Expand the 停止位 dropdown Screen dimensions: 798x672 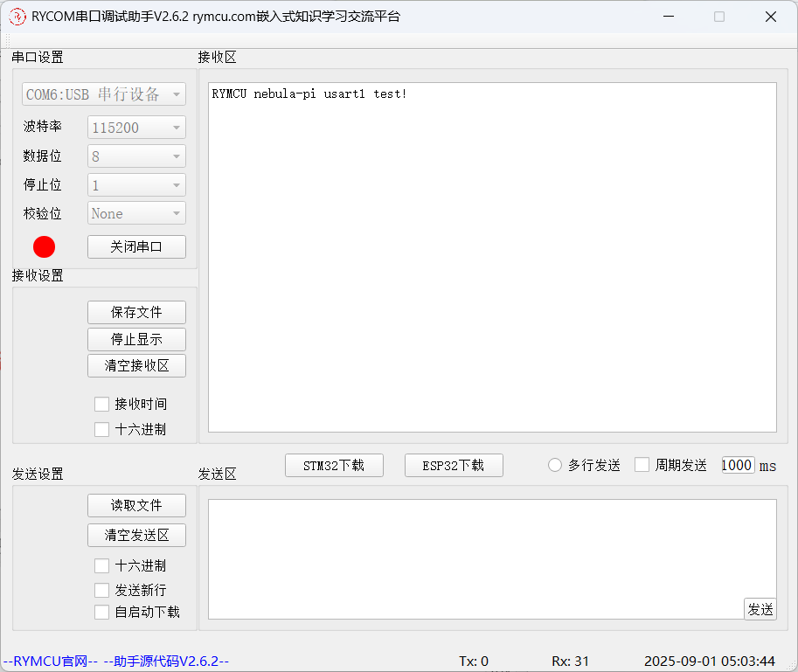[x=136, y=185]
